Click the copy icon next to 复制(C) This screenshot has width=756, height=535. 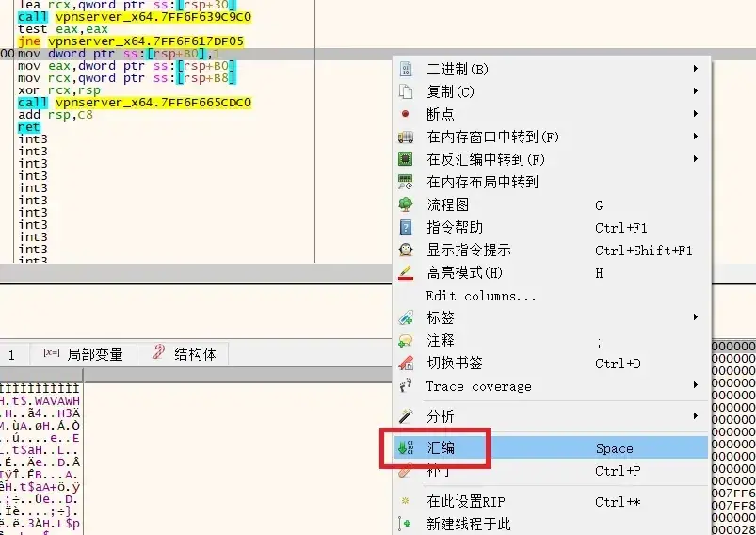tap(406, 91)
